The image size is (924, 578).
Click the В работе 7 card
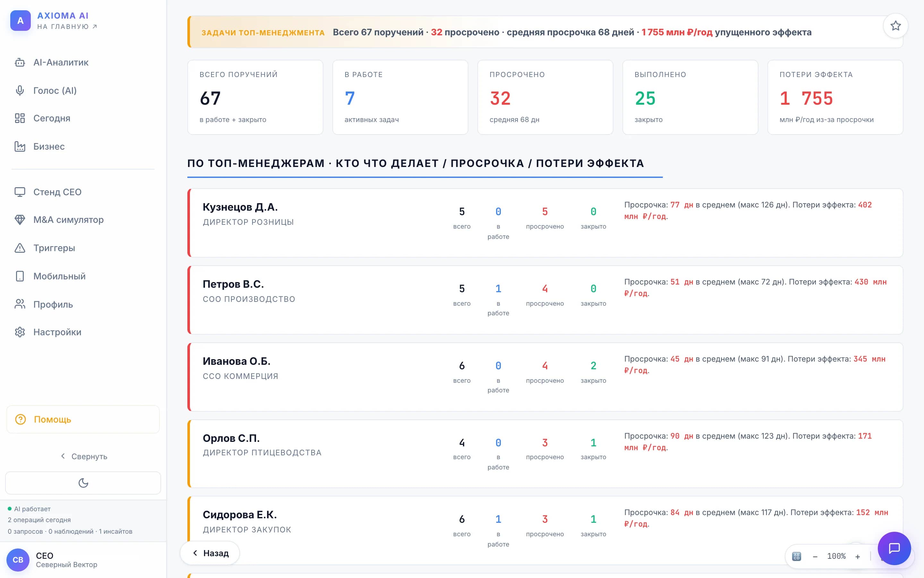[x=400, y=97]
